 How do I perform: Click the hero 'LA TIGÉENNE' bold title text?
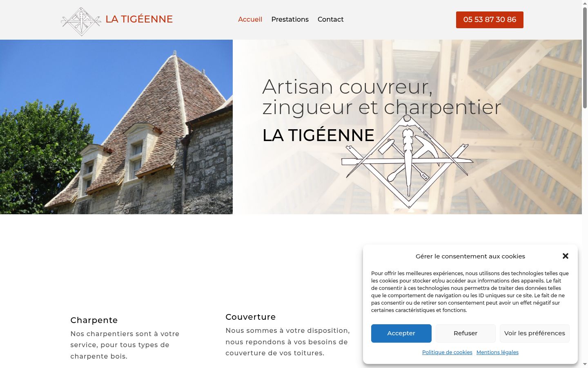tap(318, 135)
